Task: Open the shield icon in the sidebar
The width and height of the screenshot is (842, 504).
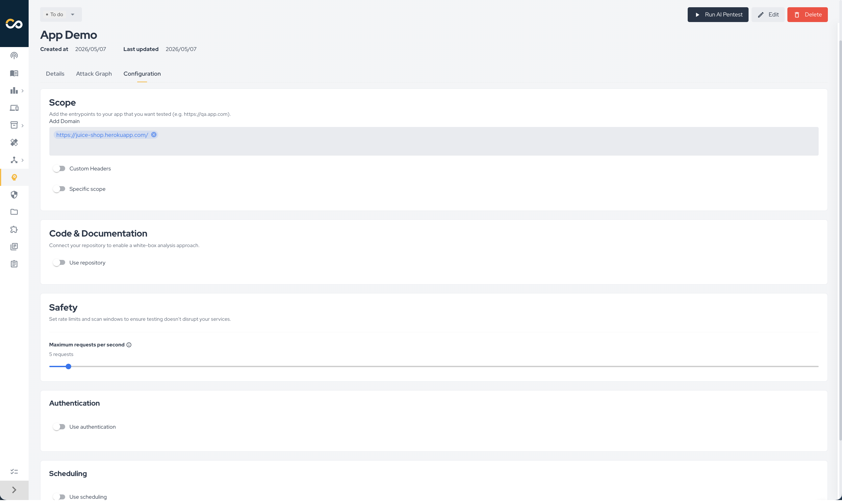Action: click(x=14, y=195)
